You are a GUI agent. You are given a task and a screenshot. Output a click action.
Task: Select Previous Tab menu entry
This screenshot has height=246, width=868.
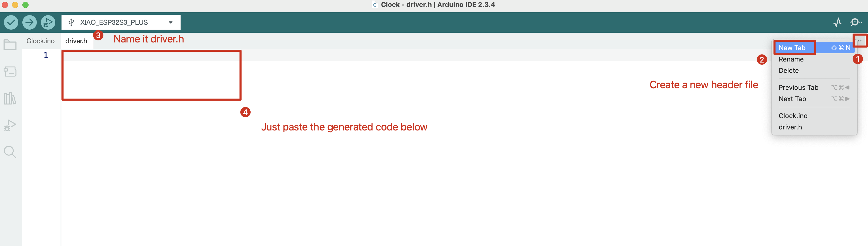point(798,87)
